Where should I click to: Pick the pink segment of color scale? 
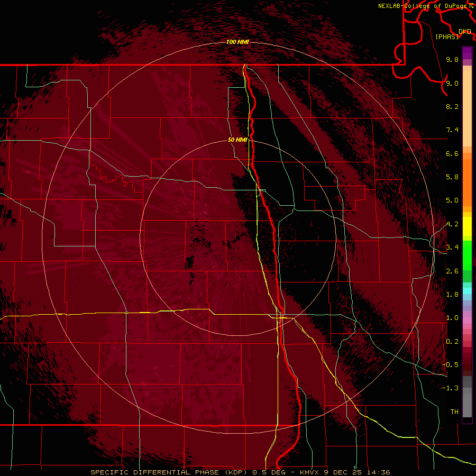pyautogui.click(x=467, y=321)
